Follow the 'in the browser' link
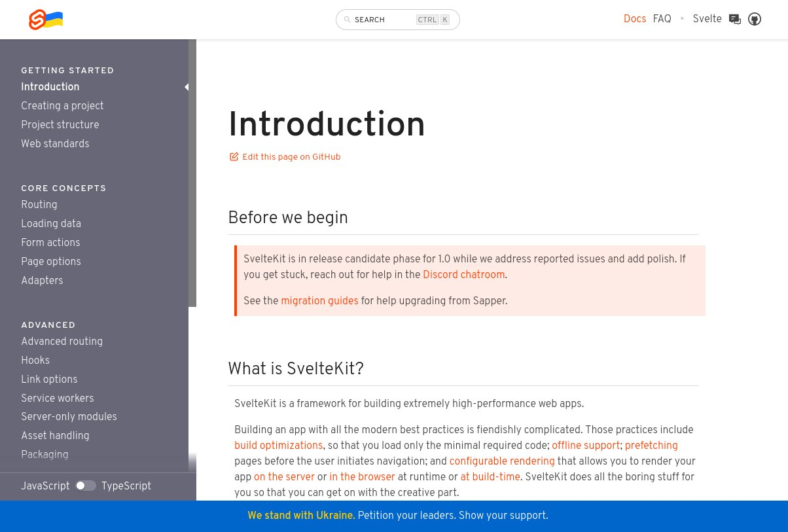 coord(363,477)
